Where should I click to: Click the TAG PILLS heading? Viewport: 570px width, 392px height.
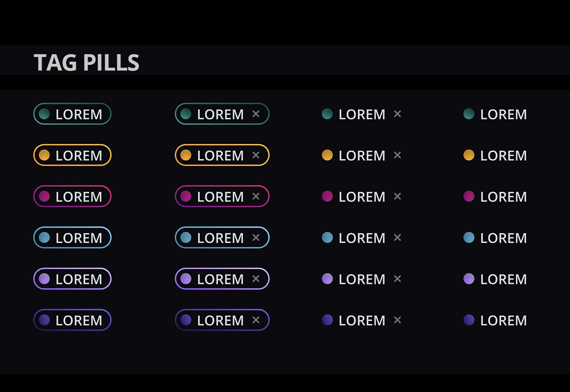point(87,63)
